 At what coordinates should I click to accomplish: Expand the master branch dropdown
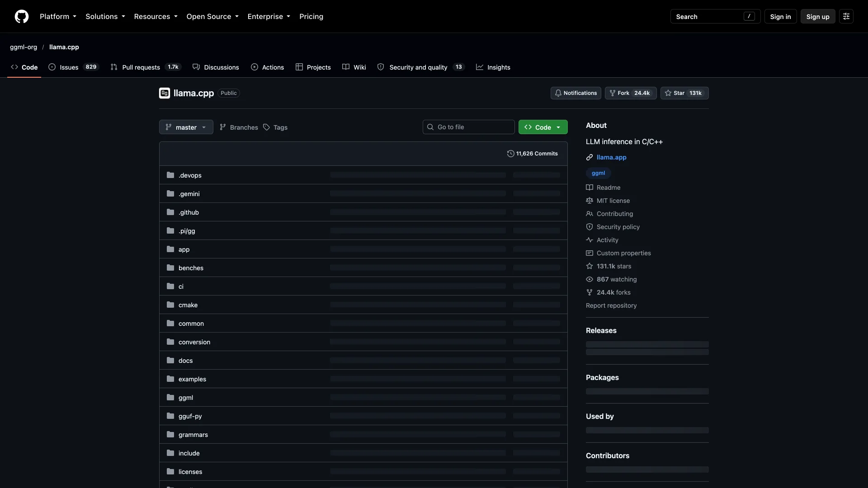186,127
